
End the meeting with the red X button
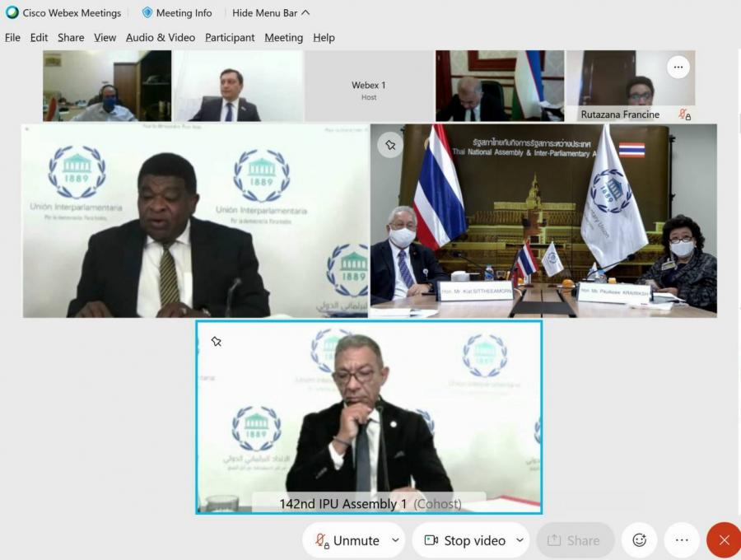[724, 539]
